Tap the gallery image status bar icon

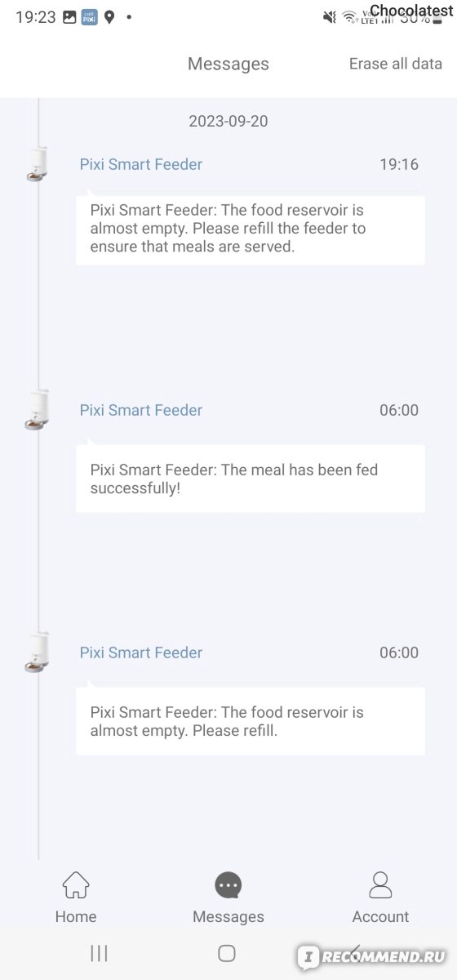pos(69,17)
